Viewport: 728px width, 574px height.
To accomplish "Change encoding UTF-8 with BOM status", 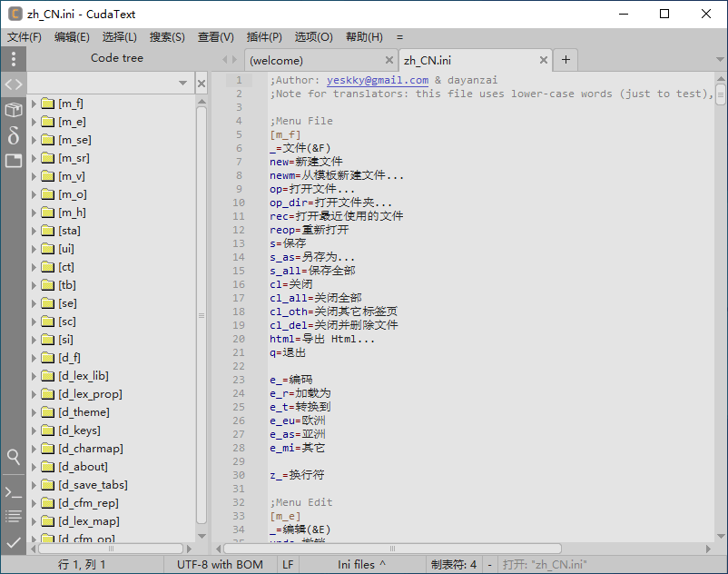I will click(220, 565).
